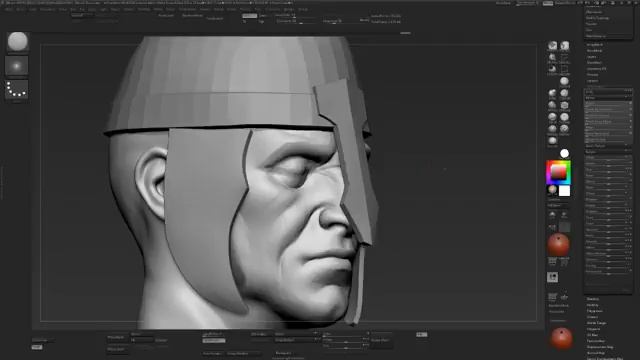This screenshot has width=640, height=360.
Task: Click the gray square icon above the red sphere
Action: tap(564, 227)
